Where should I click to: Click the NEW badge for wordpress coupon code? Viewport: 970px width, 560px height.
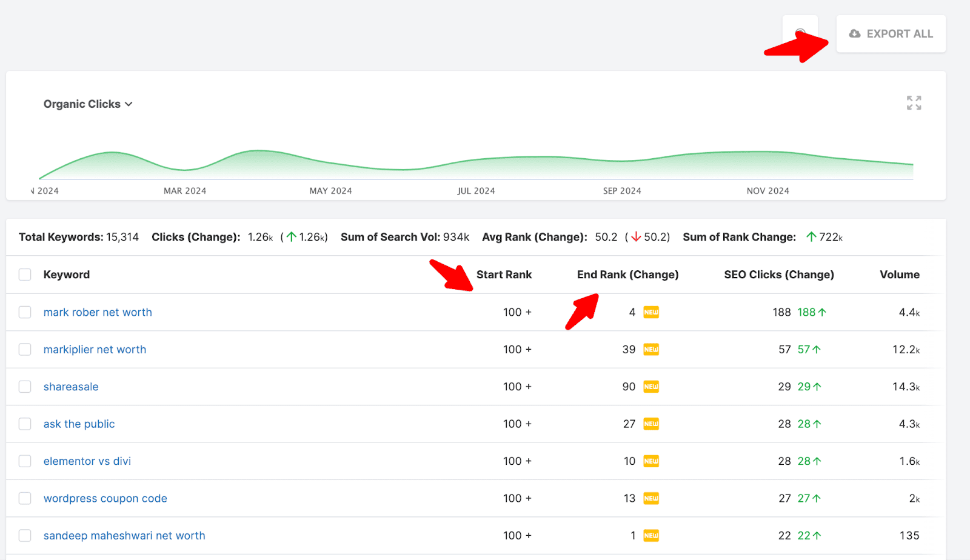coord(651,498)
